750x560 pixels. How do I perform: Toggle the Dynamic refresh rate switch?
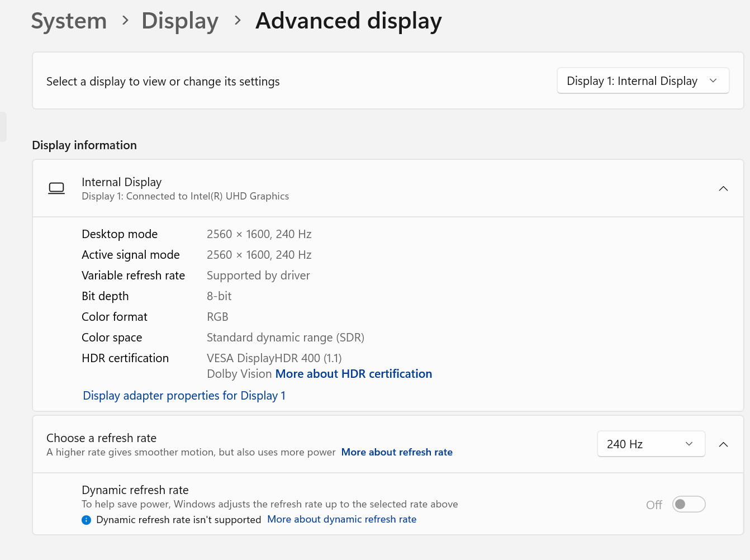(689, 504)
